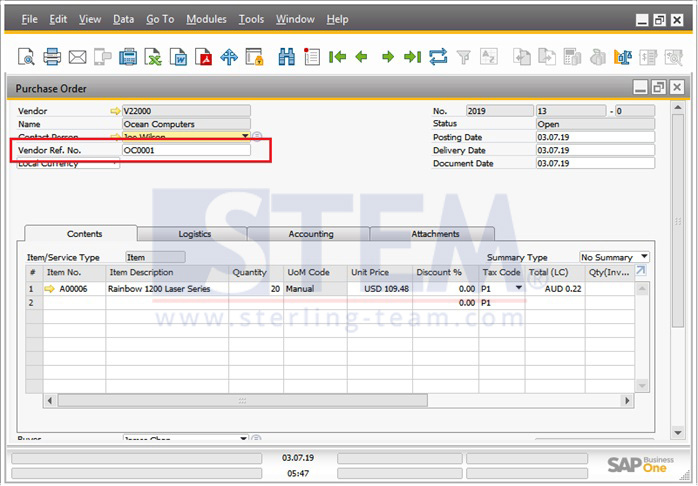The height and width of the screenshot is (486, 698).
Task: Go to Next Record arrow
Action: click(x=388, y=57)
